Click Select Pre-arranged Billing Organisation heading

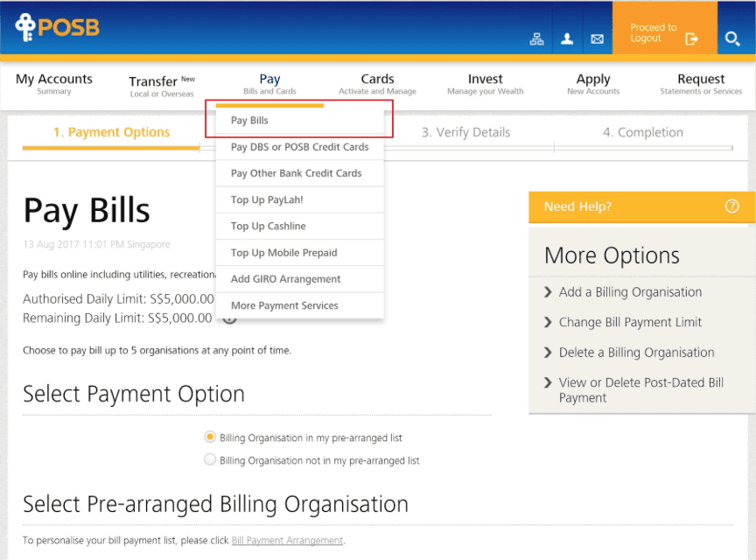[x=215, y=505]
